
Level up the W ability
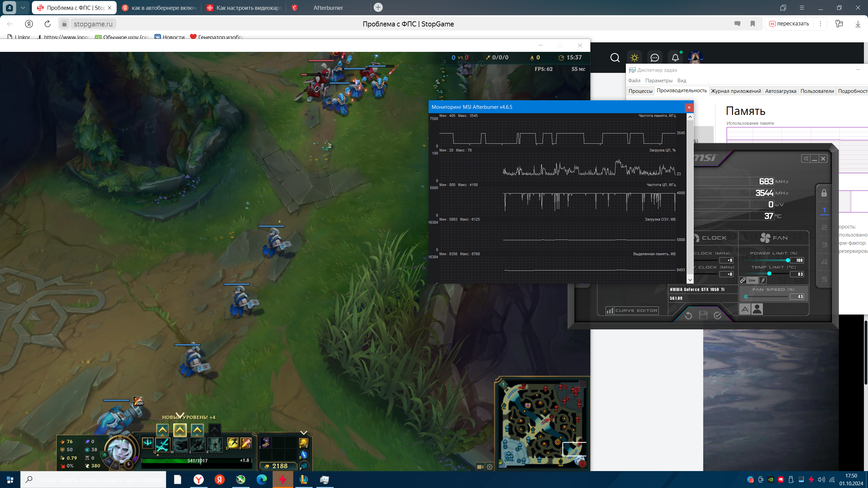tap(180, 430)
